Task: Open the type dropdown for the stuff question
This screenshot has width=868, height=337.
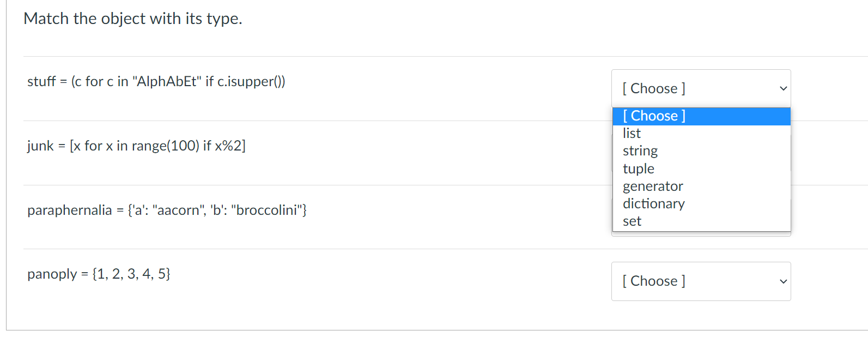Action: point(701,88)
